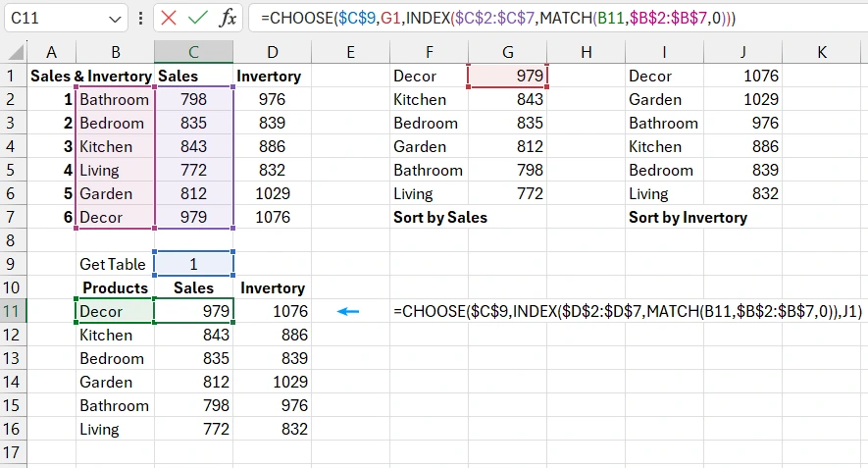
Task: Click the Cancel (X) formula entry icon
Action: tap(169, 18)
